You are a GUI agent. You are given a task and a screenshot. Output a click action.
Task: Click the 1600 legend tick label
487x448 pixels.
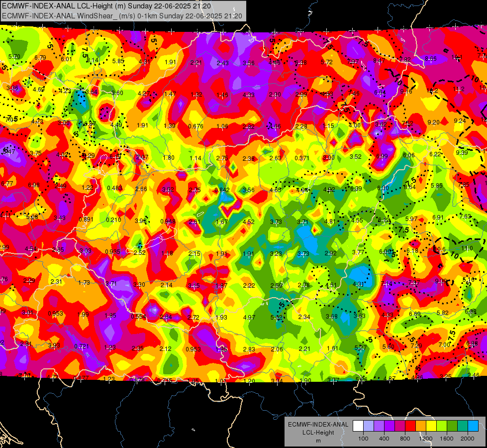(x=447, y=439)
